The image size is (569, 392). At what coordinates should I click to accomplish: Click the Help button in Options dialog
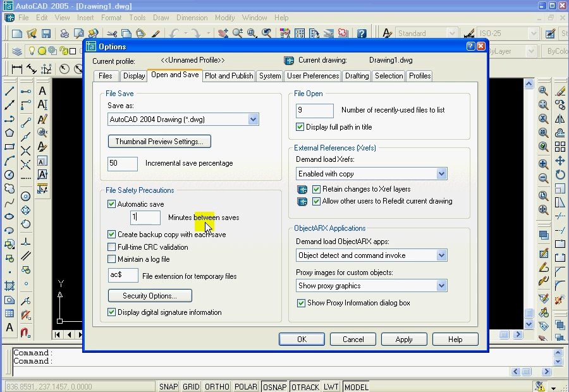(x=455, y=340)
